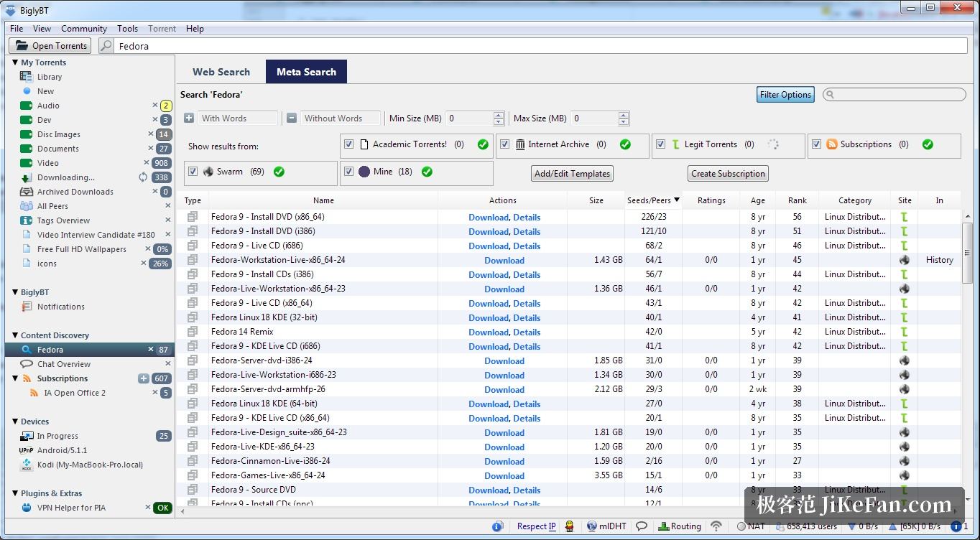Sort by the Seeds/Peers column header
The height and width of the screenshot is (540, 980).
[x=653, y=200]
